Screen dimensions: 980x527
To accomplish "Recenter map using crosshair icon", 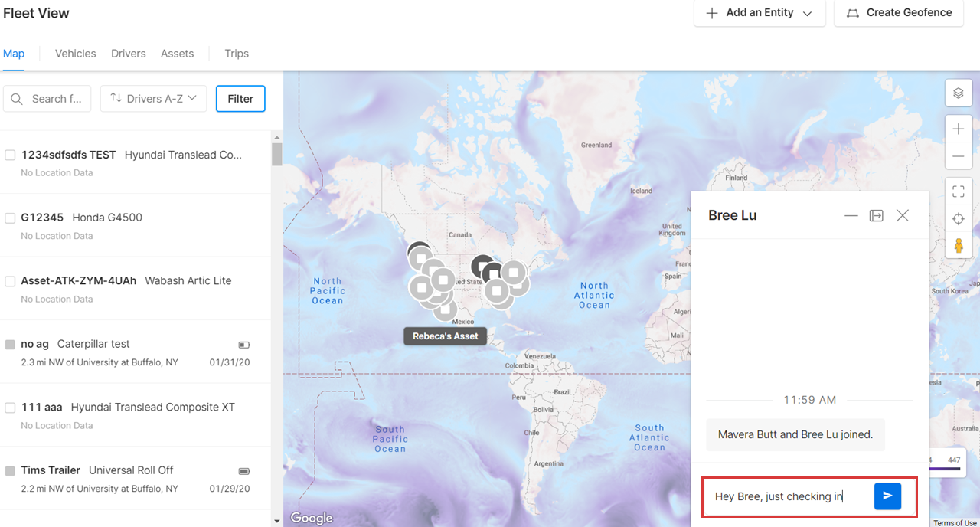I will coord(958,219).
